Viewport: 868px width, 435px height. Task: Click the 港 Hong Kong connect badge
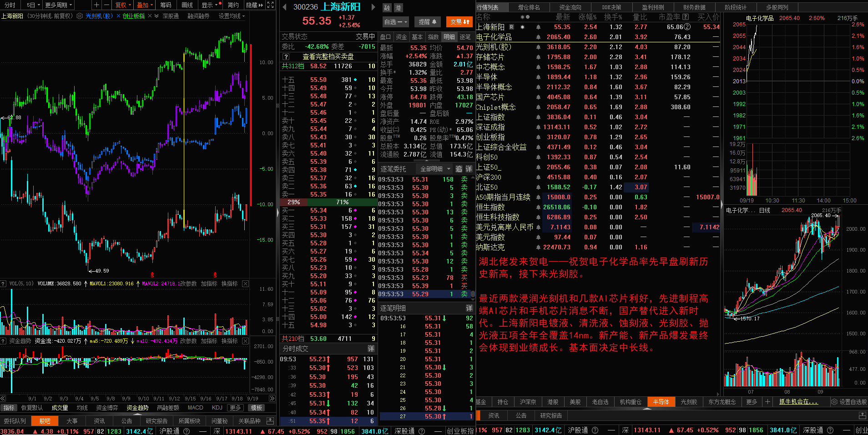[x=398, y=8]
